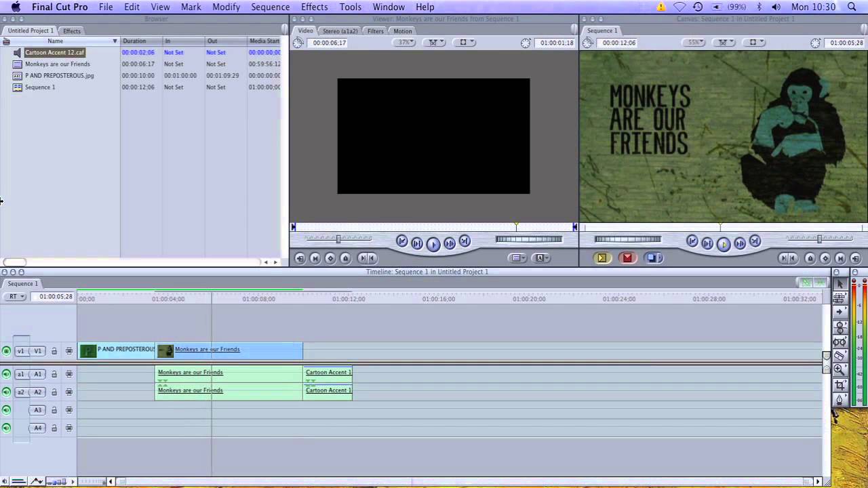
Task: Select the Select Track Forward tool
Action: tap(840, 312)
